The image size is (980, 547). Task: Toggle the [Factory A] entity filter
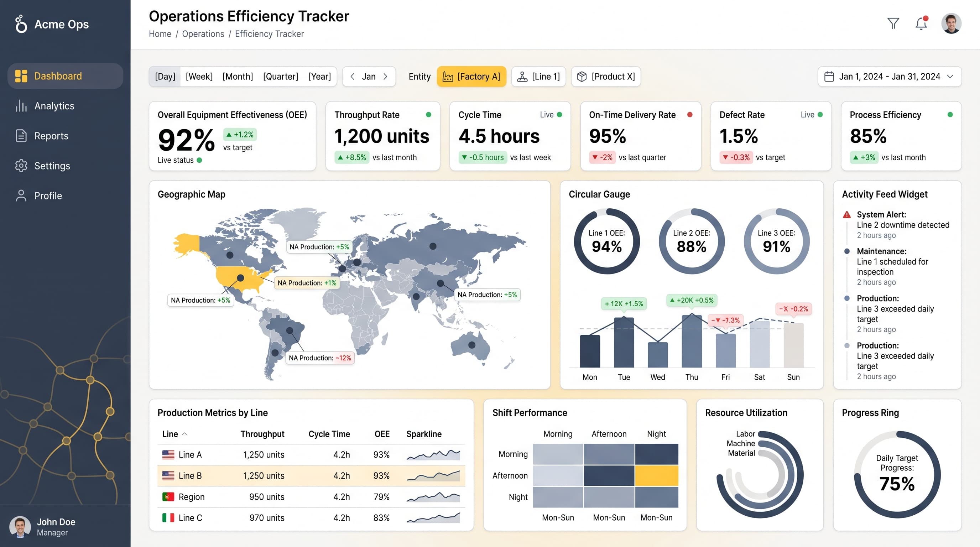471,77
